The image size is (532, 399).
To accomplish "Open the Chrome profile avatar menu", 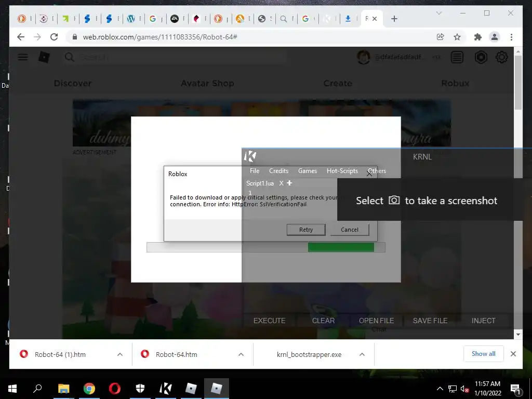I will 495,37.
